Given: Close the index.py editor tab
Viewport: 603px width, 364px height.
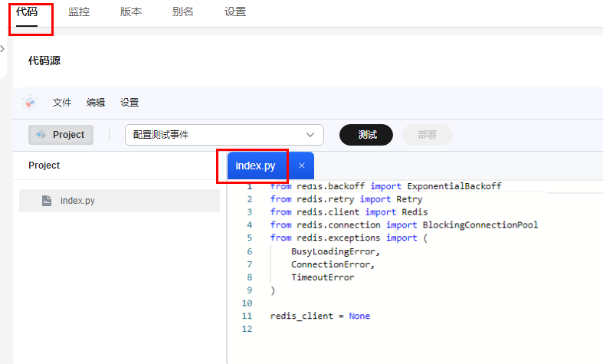Looking at the screenshot, I should point(302,166).
